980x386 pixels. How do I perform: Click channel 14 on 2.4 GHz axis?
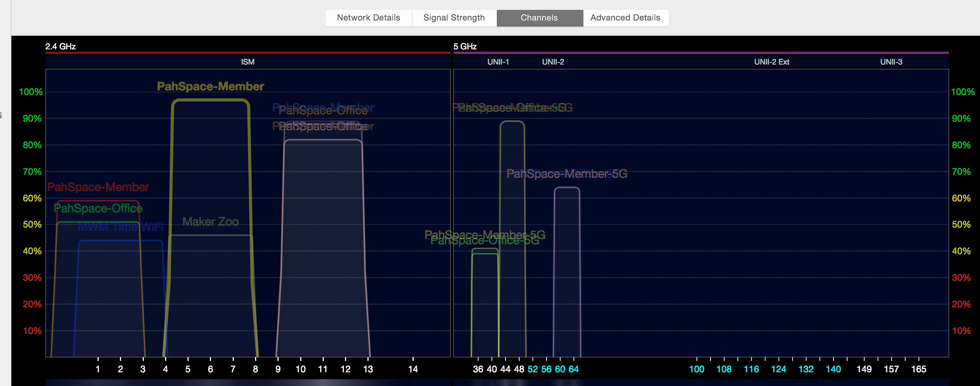click(x=413, y=369)
